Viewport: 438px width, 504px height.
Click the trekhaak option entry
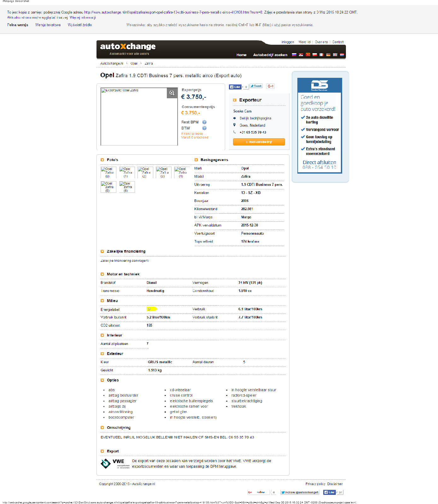point(239,406)
